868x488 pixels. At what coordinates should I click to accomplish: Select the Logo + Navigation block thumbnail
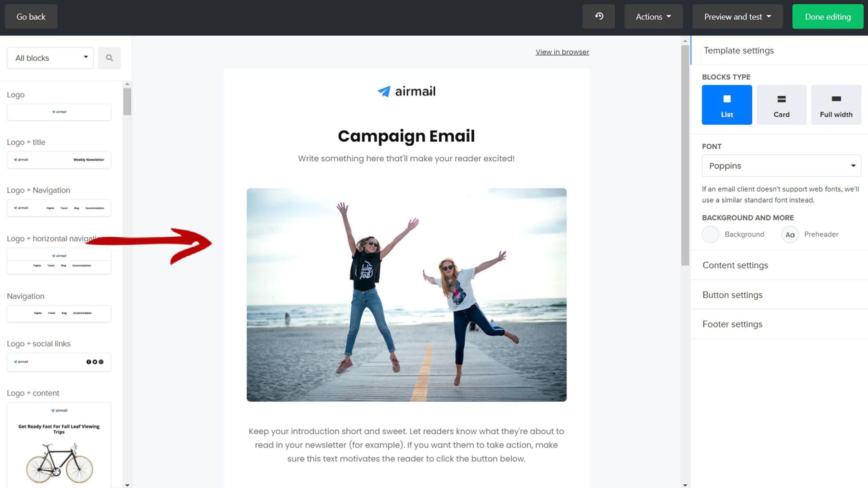tap(59, 208)
